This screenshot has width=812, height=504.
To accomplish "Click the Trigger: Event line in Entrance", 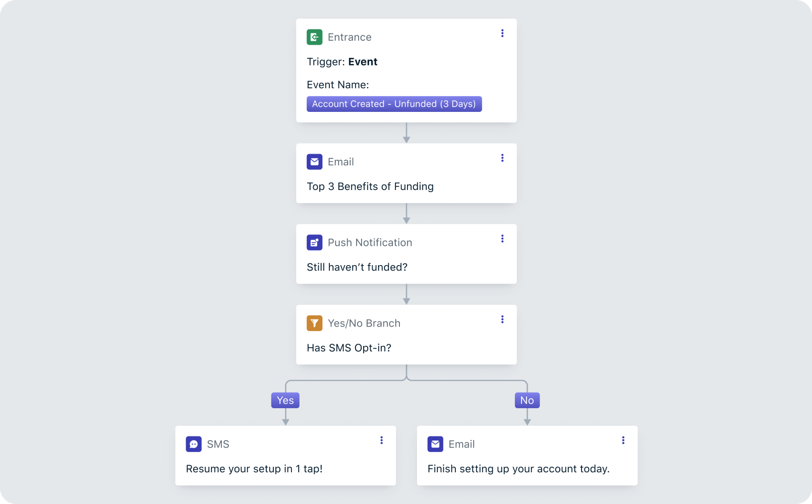I will point(342,62).
